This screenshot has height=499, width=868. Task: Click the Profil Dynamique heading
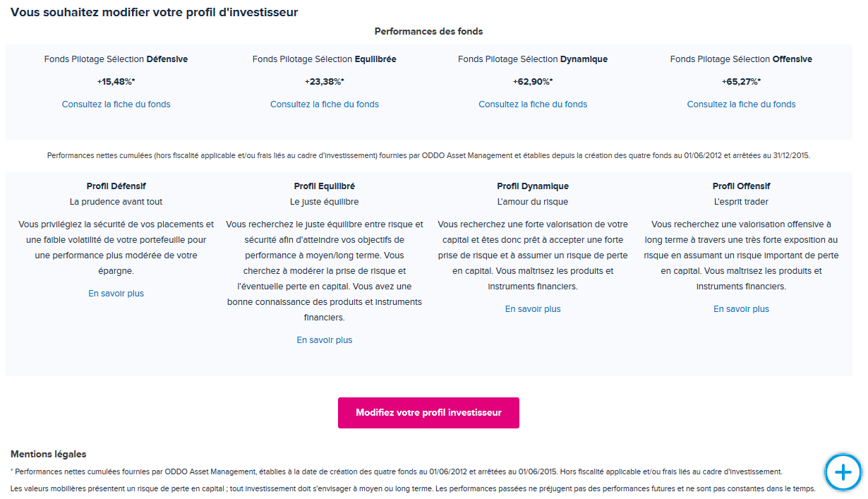[533, 186]
